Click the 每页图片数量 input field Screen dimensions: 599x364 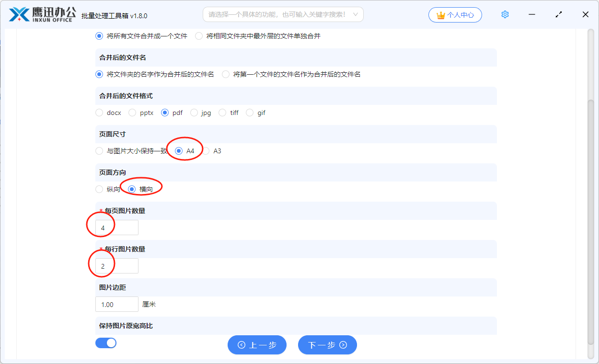[x=117, y=227]
